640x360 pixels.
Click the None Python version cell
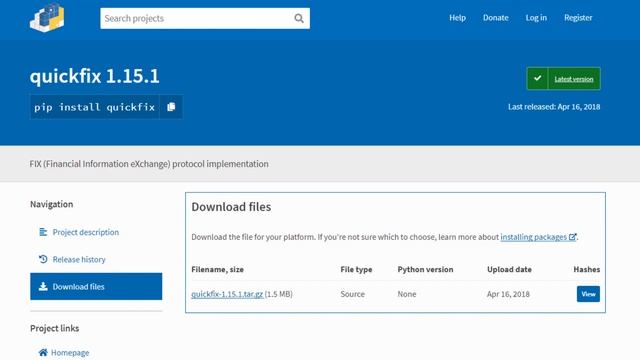tap(407, 294)
